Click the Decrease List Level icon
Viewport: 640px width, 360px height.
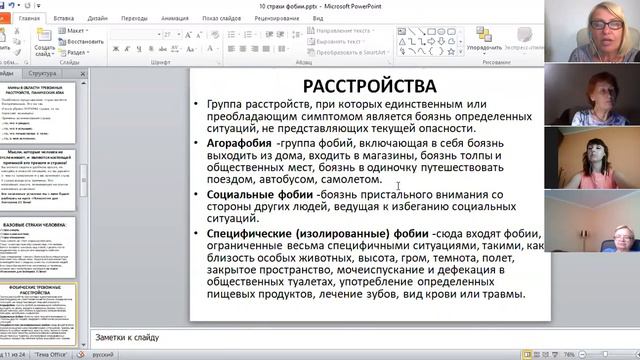click(x=269, y=35)
